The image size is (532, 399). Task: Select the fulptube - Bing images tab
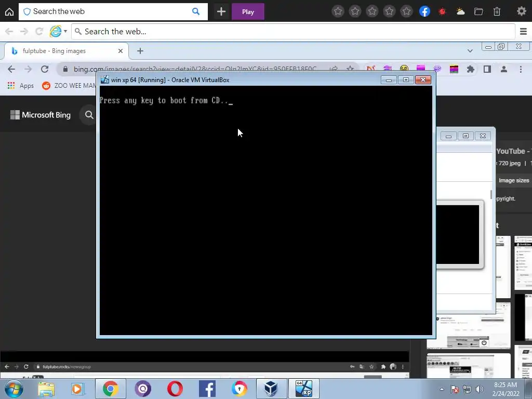(x=66, y=51)
